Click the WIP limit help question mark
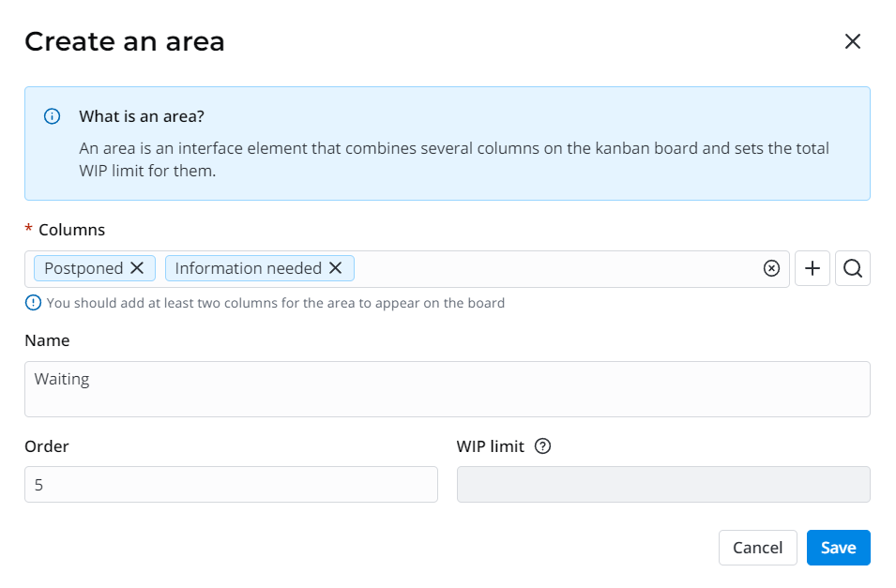This screenshot has width=896, height=588. click(542, 446)
